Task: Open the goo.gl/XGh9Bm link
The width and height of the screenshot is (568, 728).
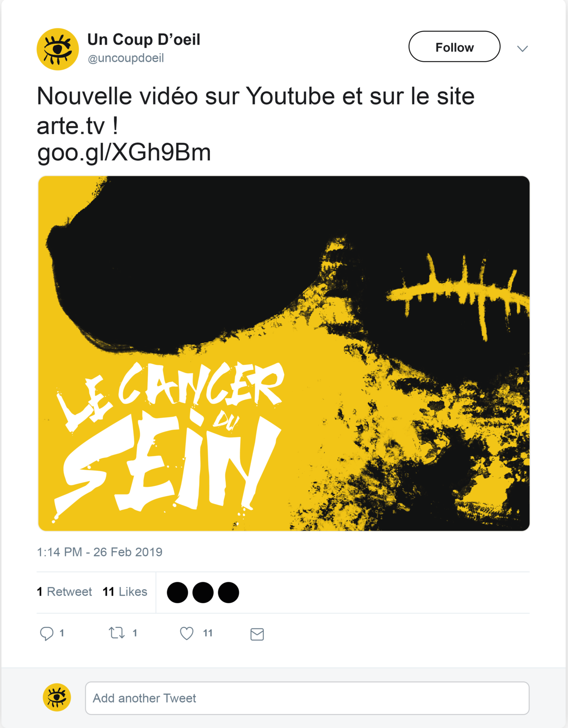Action: pyautogui.click(x=124, y=153)
